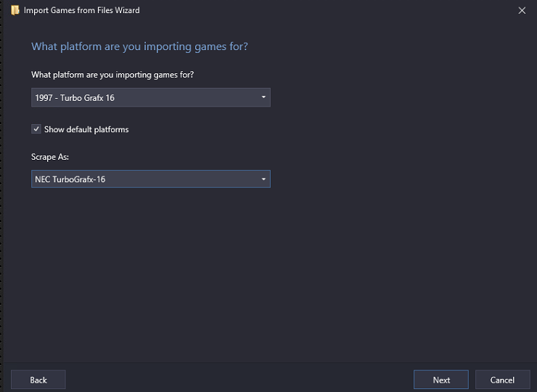Select the NEC TurboGrafx-16 scrape option field

(x=151, y=179)
